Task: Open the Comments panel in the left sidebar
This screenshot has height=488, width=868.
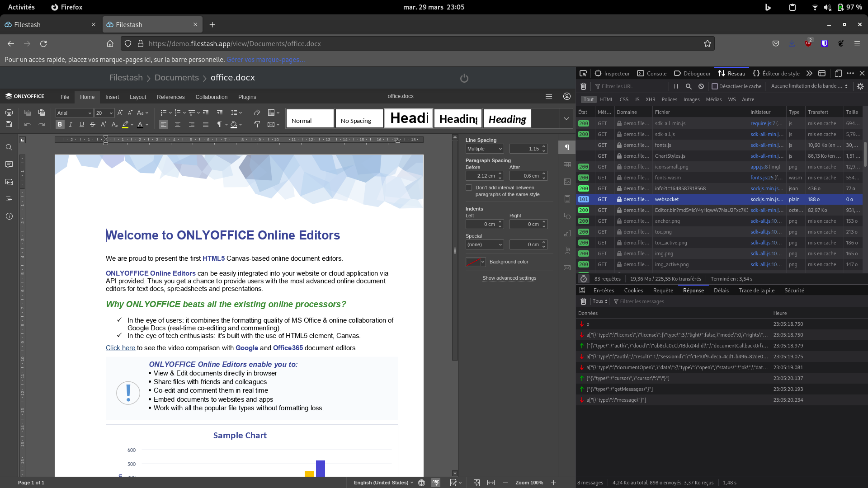Action: (x=9, y=164)
